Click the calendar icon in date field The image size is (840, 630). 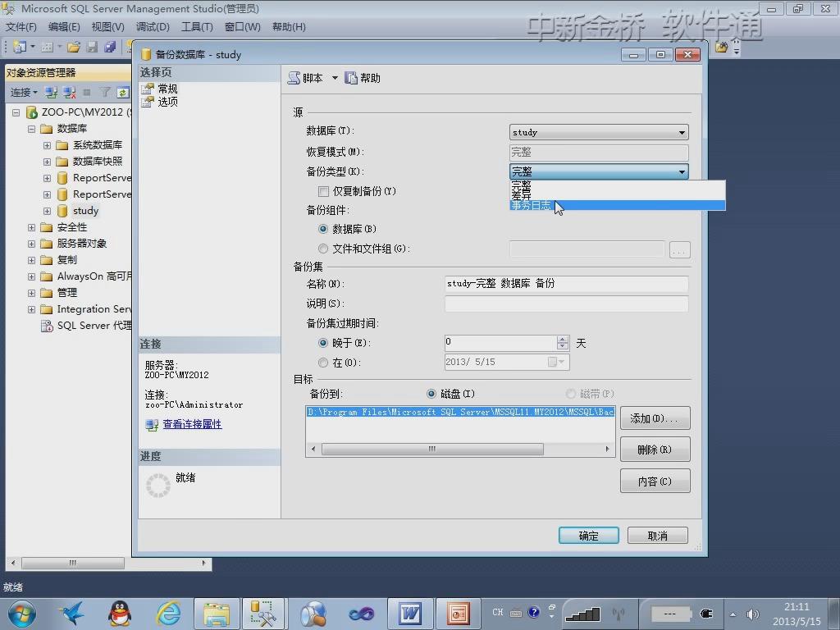555,362
